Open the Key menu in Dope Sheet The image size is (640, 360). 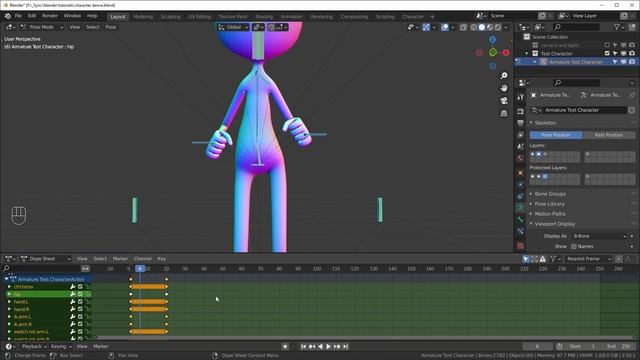coord(162,259)
